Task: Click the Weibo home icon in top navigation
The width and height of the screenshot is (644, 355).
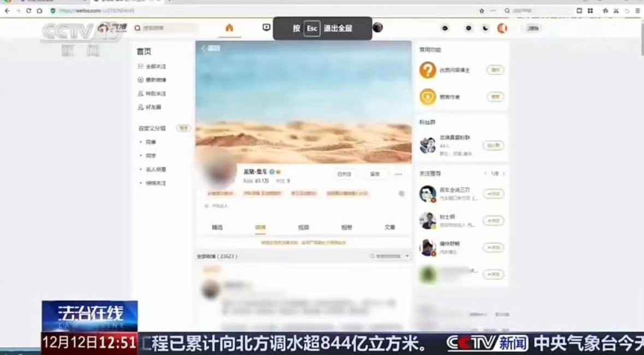Action: tap(230, 28)
